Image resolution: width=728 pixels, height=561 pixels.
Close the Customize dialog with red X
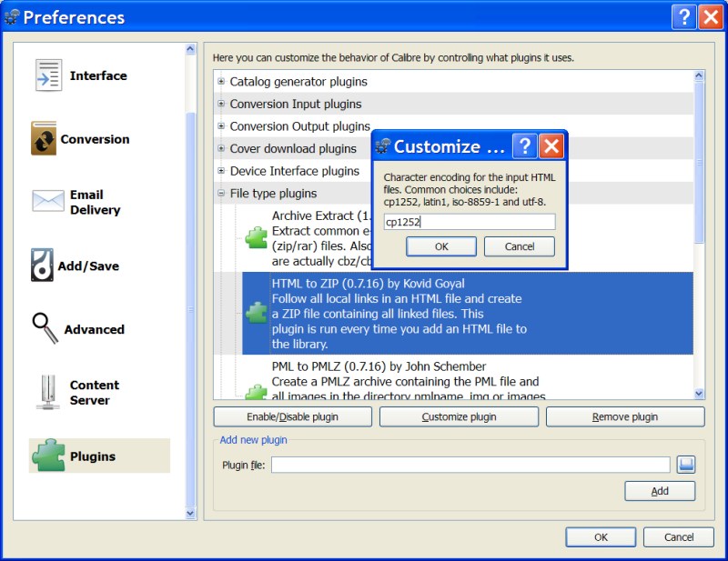point(551,145)
